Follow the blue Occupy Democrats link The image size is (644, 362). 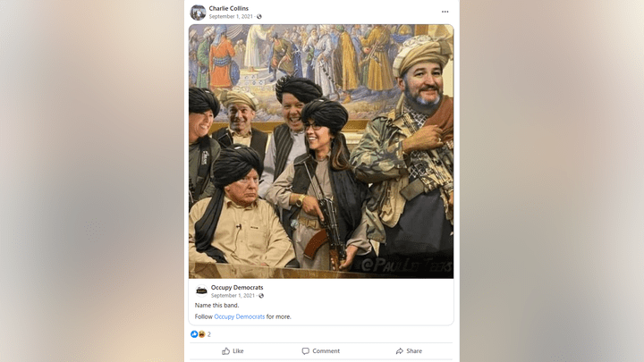pos(240,316)
